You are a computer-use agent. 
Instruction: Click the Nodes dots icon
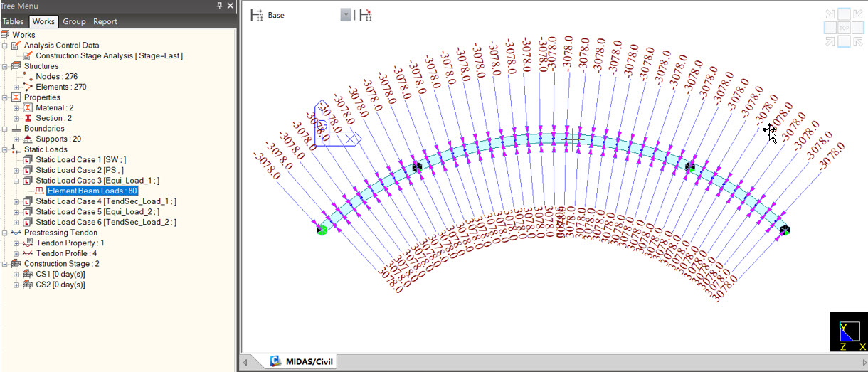28,76
